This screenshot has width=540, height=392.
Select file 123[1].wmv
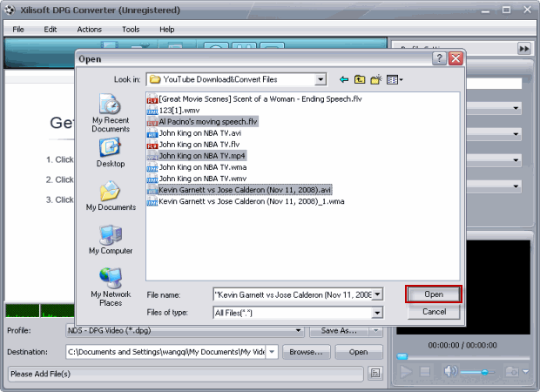(173, 111)
